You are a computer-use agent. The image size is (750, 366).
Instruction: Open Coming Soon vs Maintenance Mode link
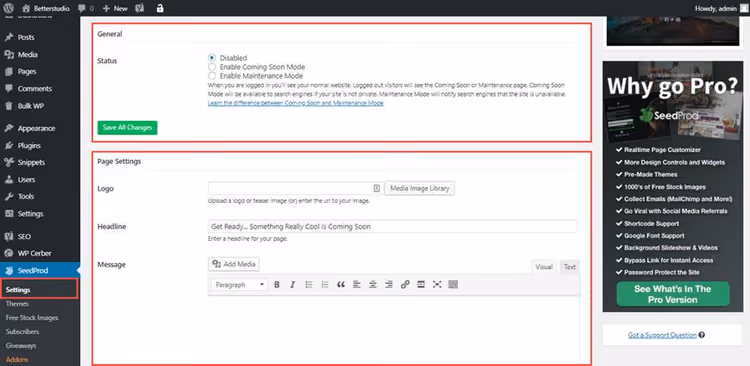pyautogui.click(x=296, y=103)
